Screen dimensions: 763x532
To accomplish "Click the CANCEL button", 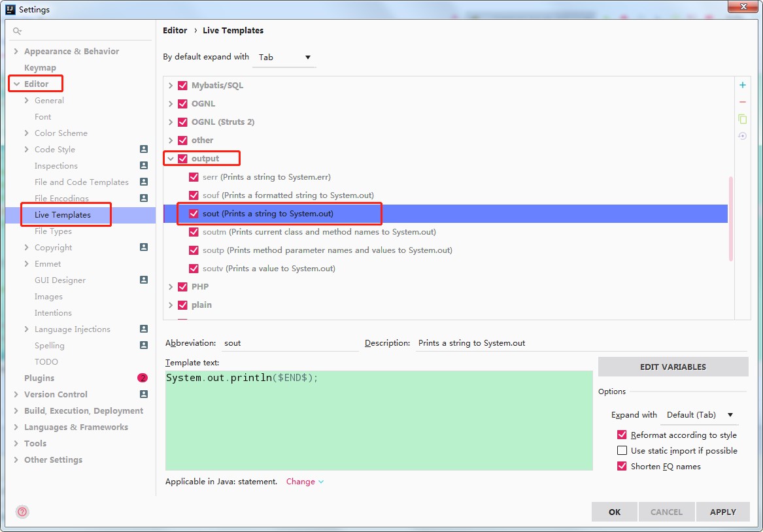I will point(666,512).
